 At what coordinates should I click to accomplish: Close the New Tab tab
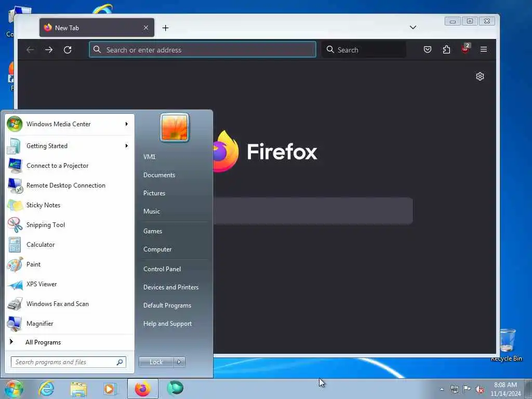146,28
